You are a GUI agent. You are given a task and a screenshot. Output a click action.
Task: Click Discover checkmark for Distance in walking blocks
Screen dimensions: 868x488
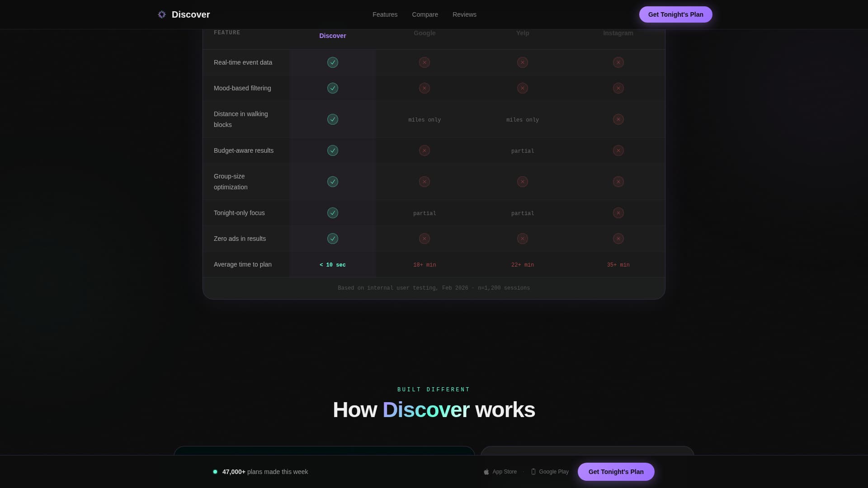(333, 119)
